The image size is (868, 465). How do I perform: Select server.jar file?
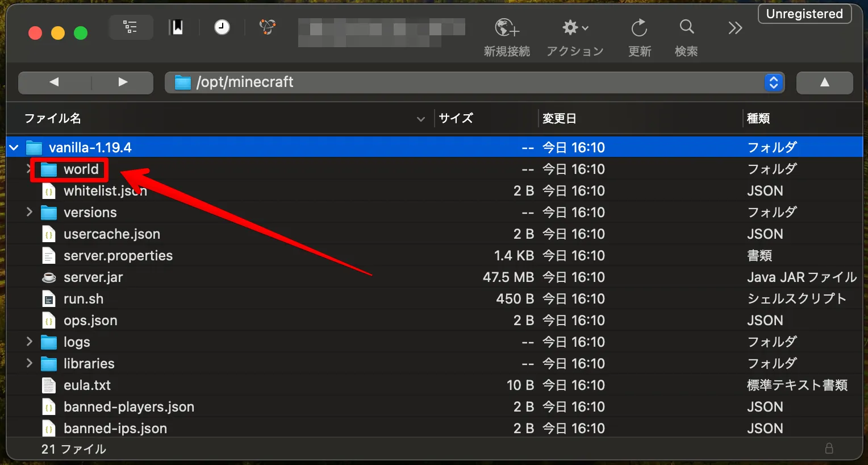93,277
